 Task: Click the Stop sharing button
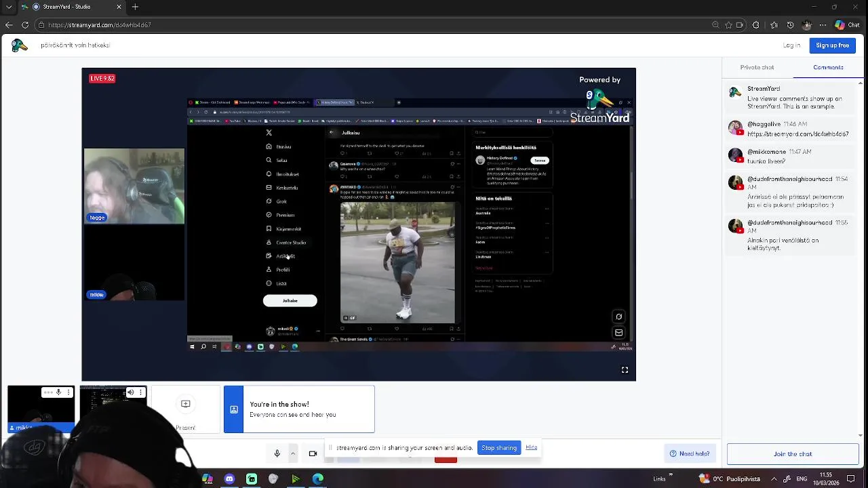point(499,448)
